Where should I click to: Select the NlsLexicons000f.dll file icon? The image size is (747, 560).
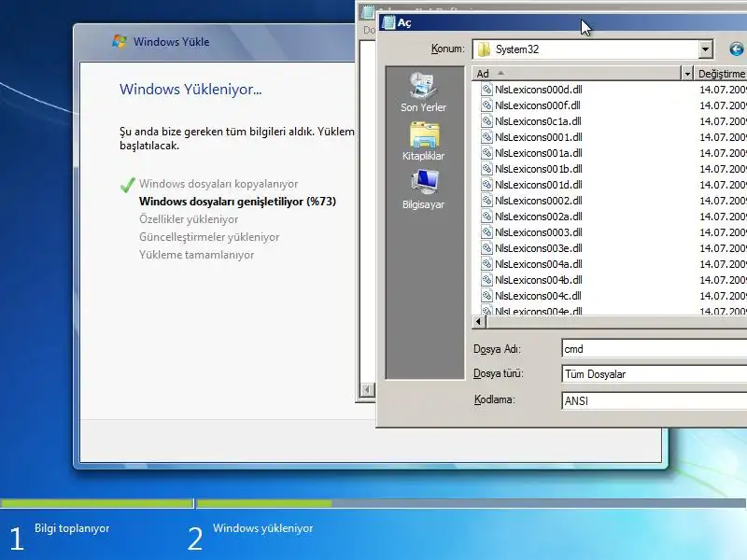coord(486,105)
